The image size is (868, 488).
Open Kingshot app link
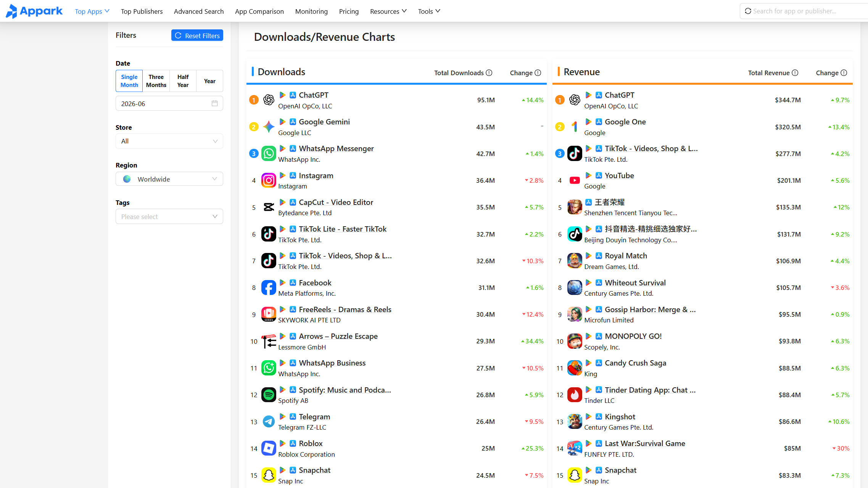point(620,417)
